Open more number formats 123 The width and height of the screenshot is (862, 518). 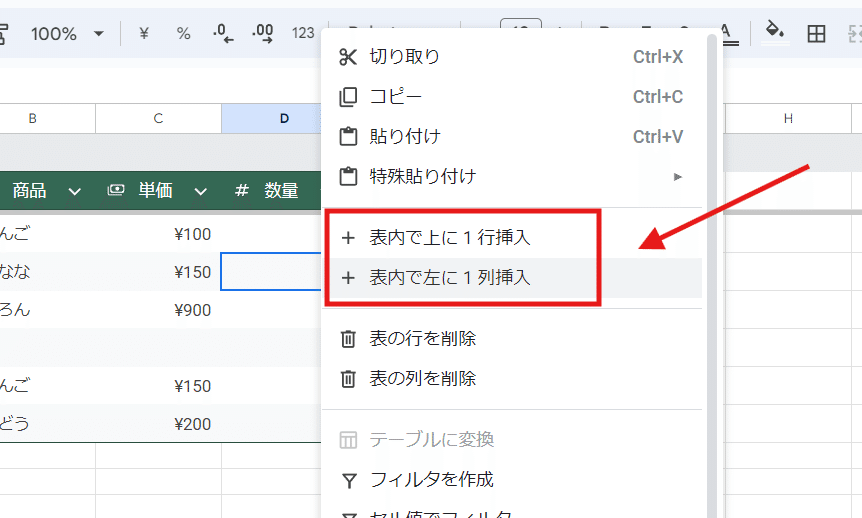tap(303, 34)
